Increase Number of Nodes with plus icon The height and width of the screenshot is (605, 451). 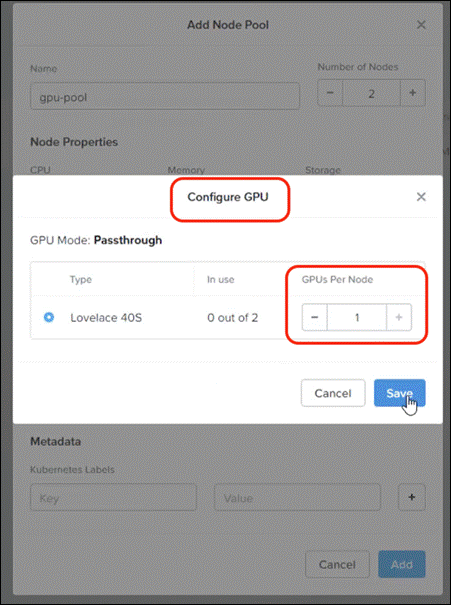413,93
